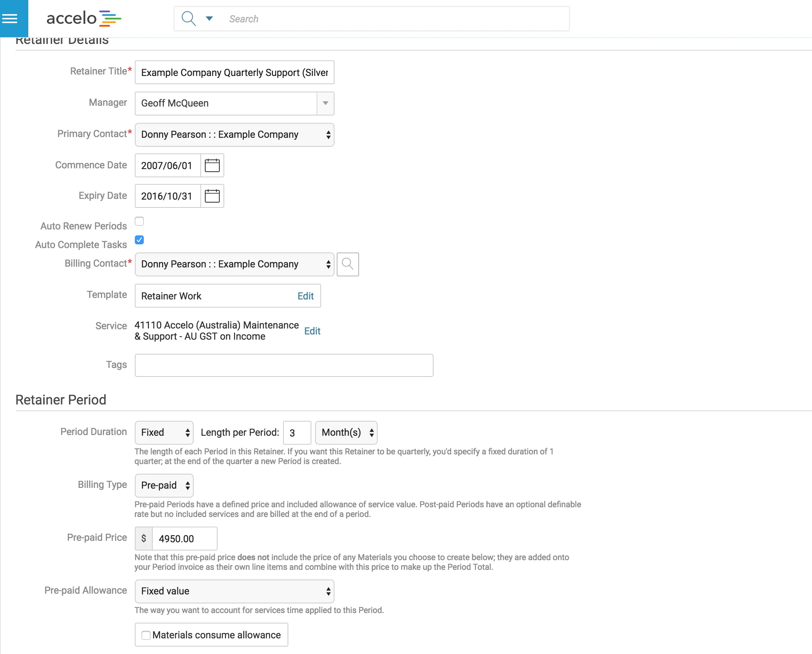This screenshot has height=654, width=812.
Task: Expand the search filter arrow
Action: pyautogui.click(x=209, y=19)
